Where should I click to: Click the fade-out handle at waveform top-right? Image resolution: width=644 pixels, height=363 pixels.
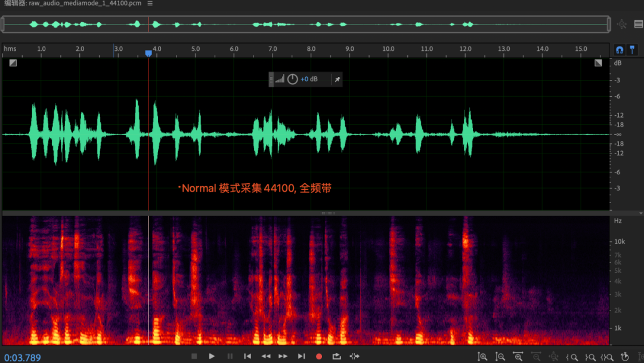tap(598, 63)
